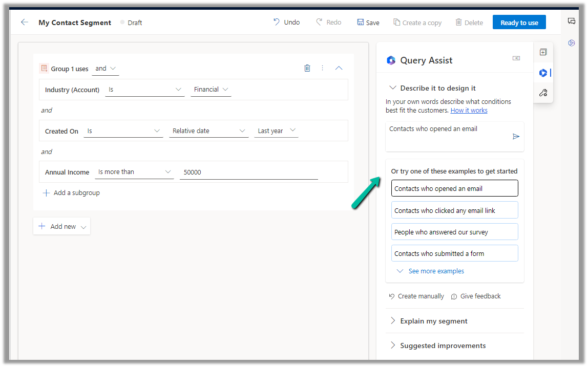Click send arrow in Query Assist input
Viewport: 588px width, 367px height.
click(x=516, y=137)
